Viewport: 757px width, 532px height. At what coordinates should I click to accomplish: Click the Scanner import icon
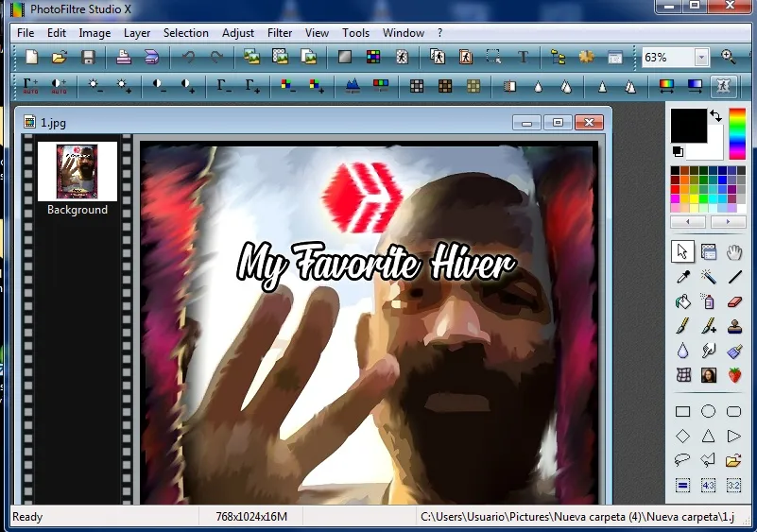(151, 57)
